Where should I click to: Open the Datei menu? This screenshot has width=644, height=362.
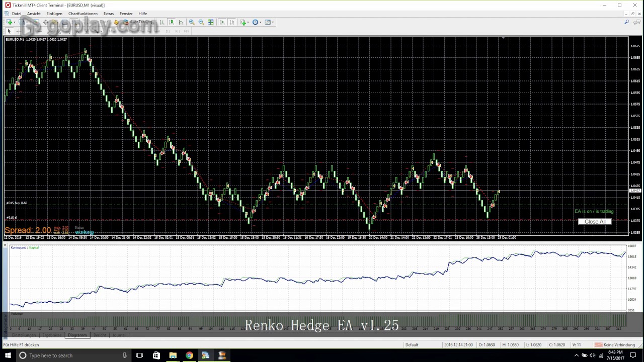pos(17,14)
